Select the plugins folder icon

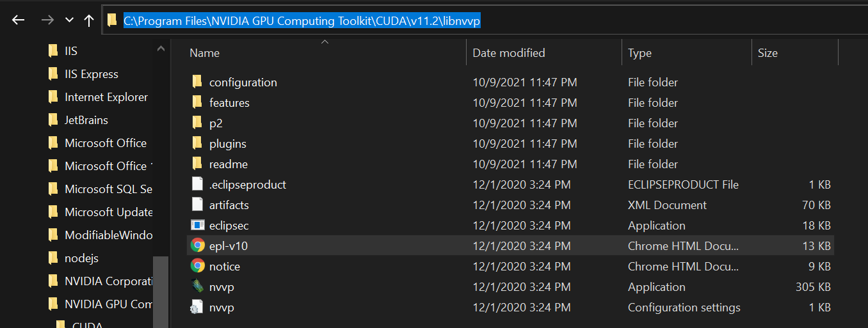tap(197, 143)
